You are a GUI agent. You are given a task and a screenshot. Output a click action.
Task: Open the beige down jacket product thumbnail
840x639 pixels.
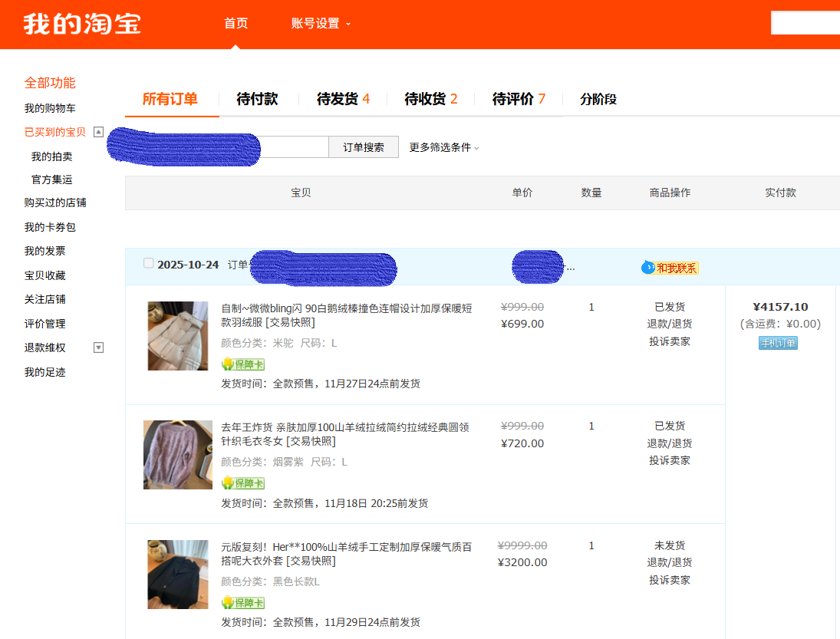click(178, 336)
